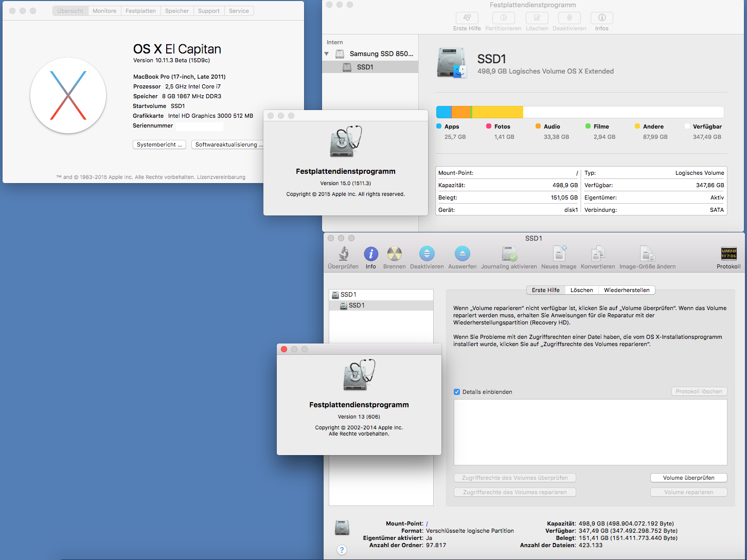Click the yellow Andere segment of storage bar
Image resolution: width=747 pixels, height=560 pixels.
point(497,112)
